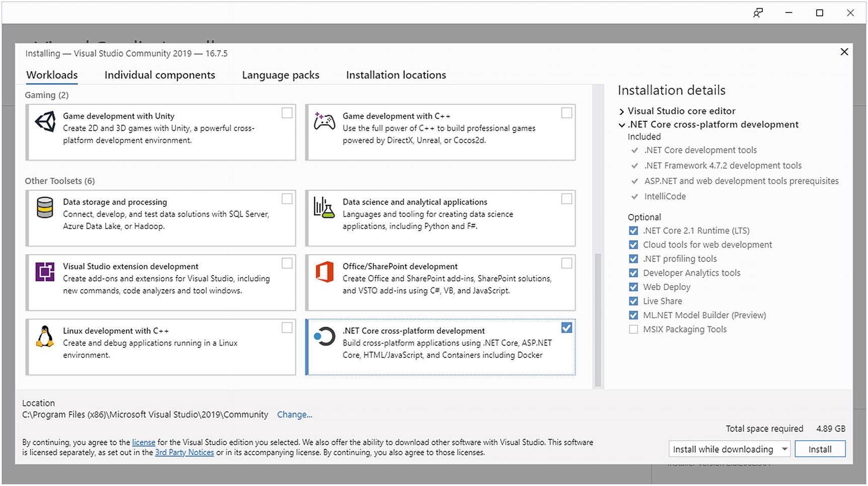Click the Linux penguin icon
This screenshot has width=868, height=486.
coord(45,336)
